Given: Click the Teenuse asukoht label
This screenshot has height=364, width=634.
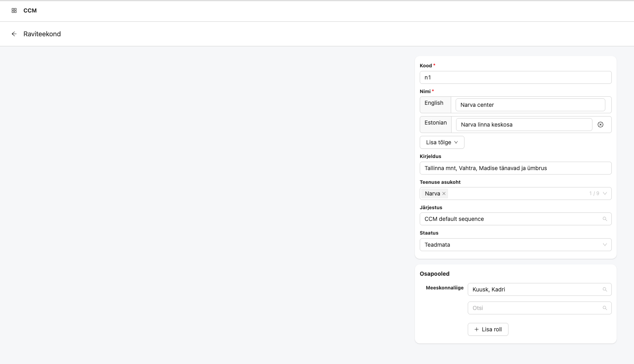Looking at the screenshot, I should tap(440, 182).
